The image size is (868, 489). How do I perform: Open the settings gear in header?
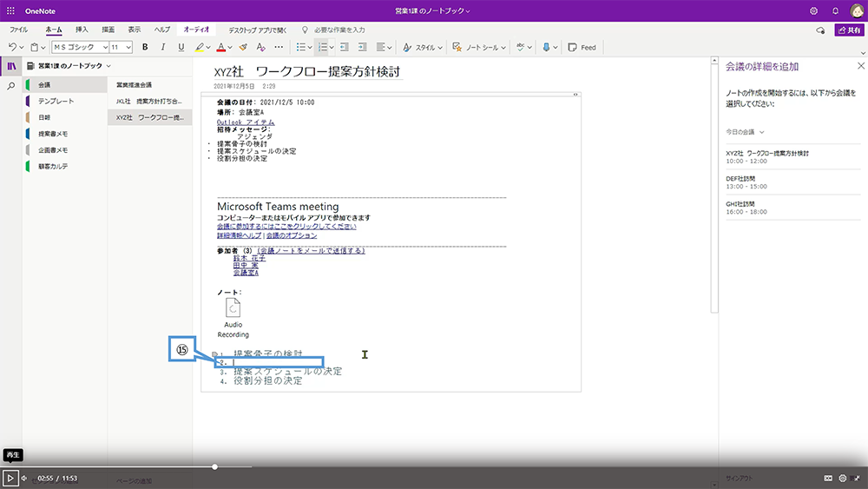coord(813,10)
